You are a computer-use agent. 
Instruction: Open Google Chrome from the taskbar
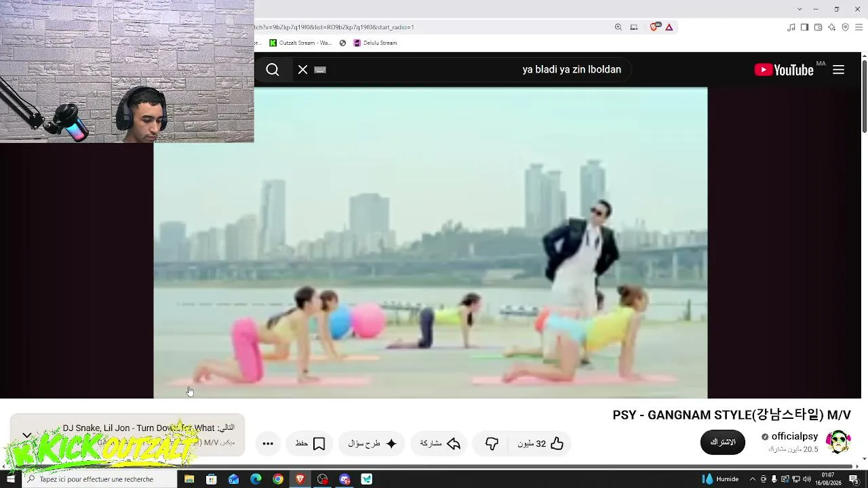(278, 479)
